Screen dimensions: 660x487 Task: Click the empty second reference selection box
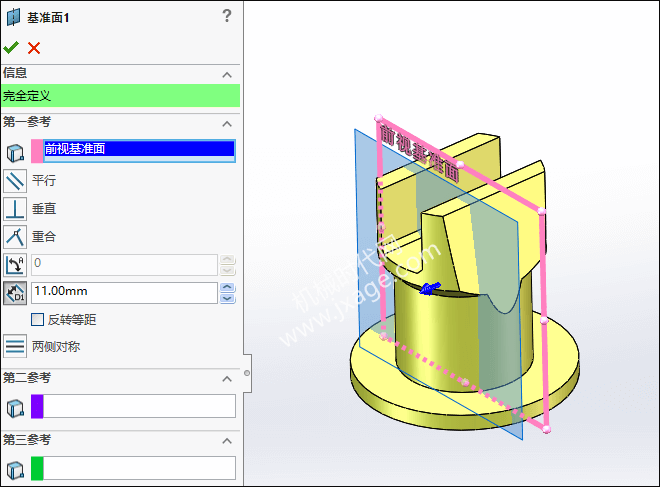[139, 406]
